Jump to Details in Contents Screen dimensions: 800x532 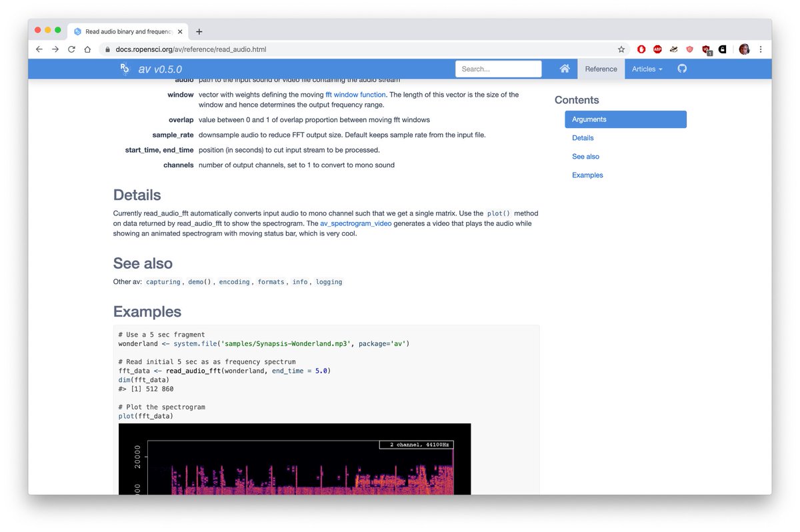click(583, 138)
